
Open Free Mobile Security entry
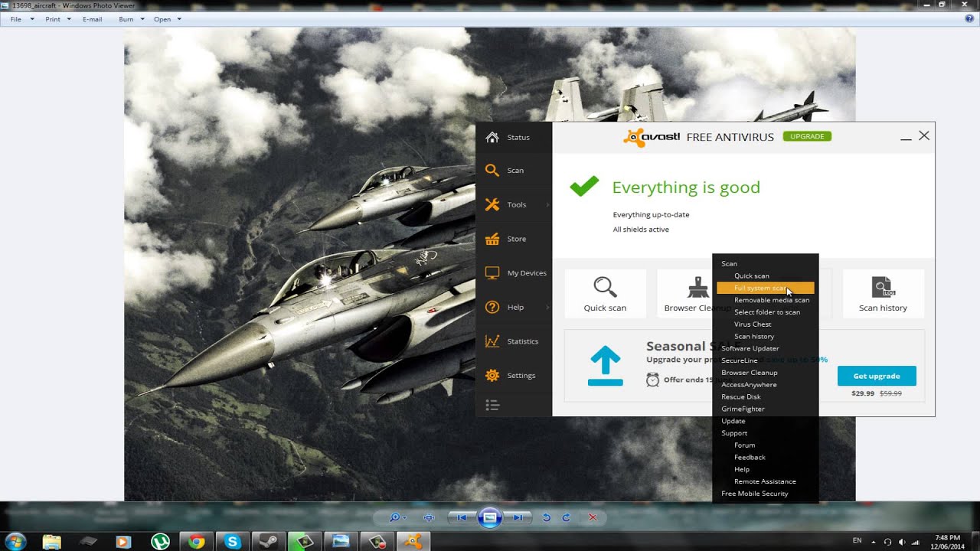coord(754,494)
